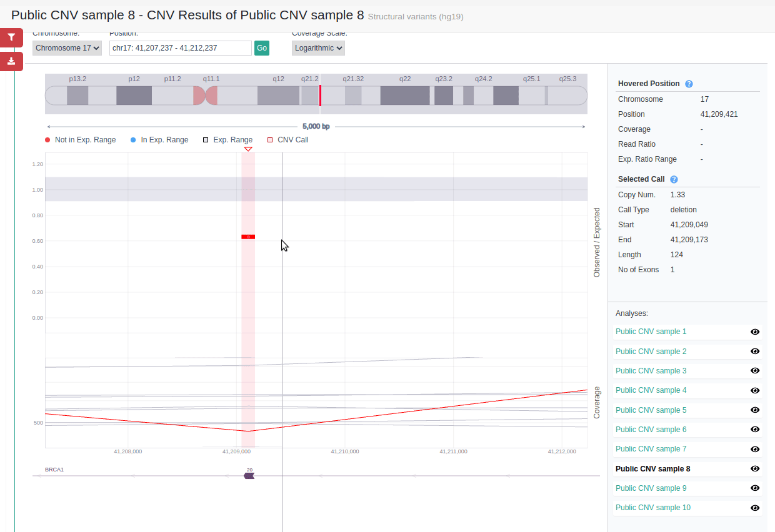Screen dimensions: 775x532
Task: Switch Logarithmic scale to another option
Action: tap(318, 47)
